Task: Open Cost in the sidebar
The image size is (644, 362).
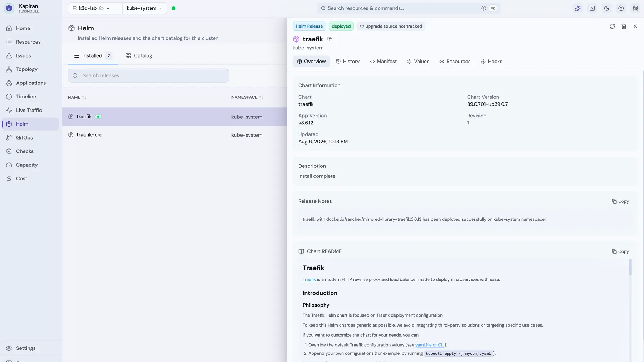Action: (30, 178)
